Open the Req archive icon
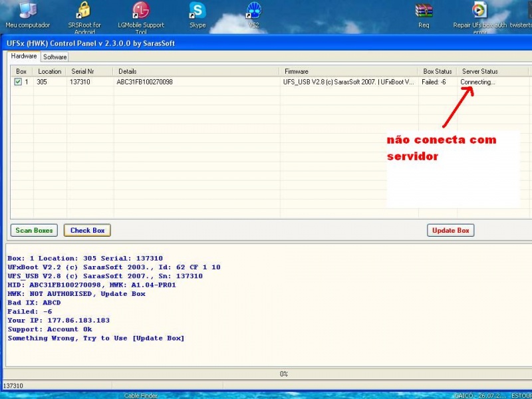Screen dimensions: 532x399 tap(424, 15)
